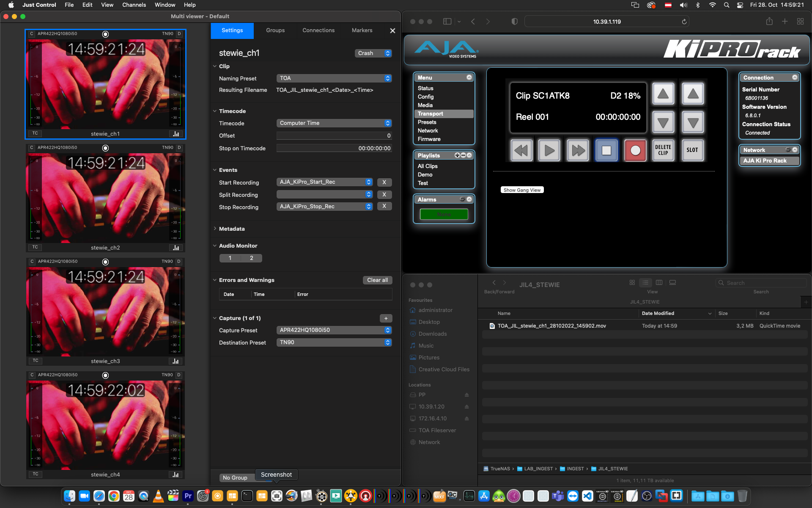This screenshot has width=812, height=508.
Task: Click the TC button on stewie_ch2
Action: click(35, 247)
